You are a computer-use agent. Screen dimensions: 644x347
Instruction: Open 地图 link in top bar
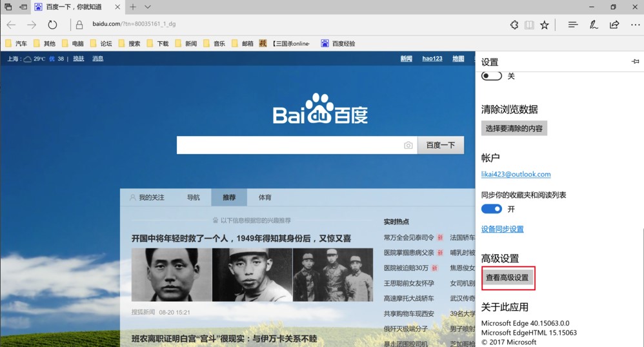[458, 58]
